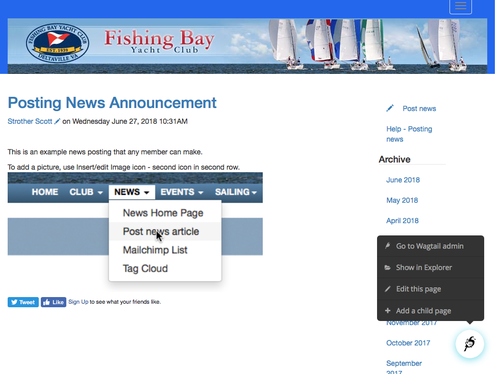
Task: Click the Facebook Like button
Action: [x=53, y=302]
